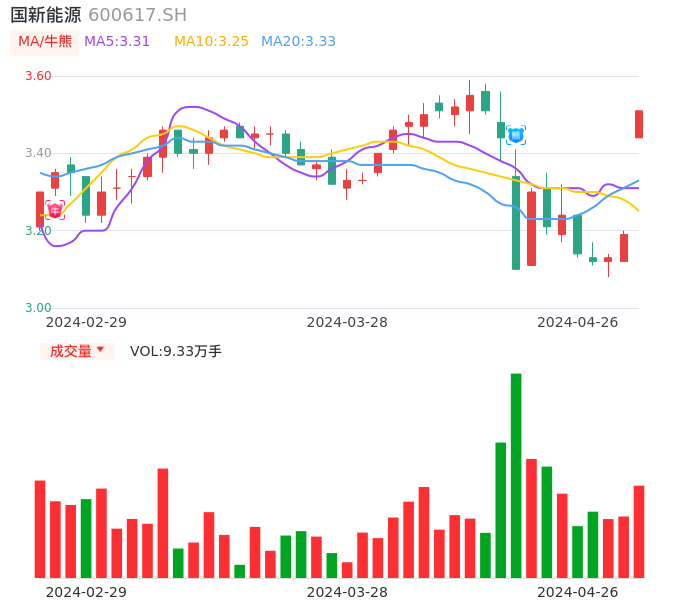Click the 3.00 price axis label
Image resolution: width=686 pixels, height=606 pixels.
point(37,308)
